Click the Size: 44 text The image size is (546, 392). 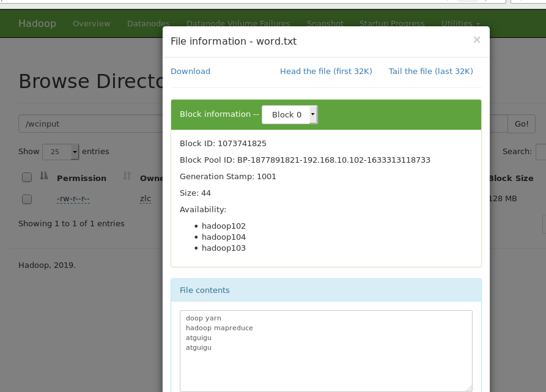[x=195, y=193]
